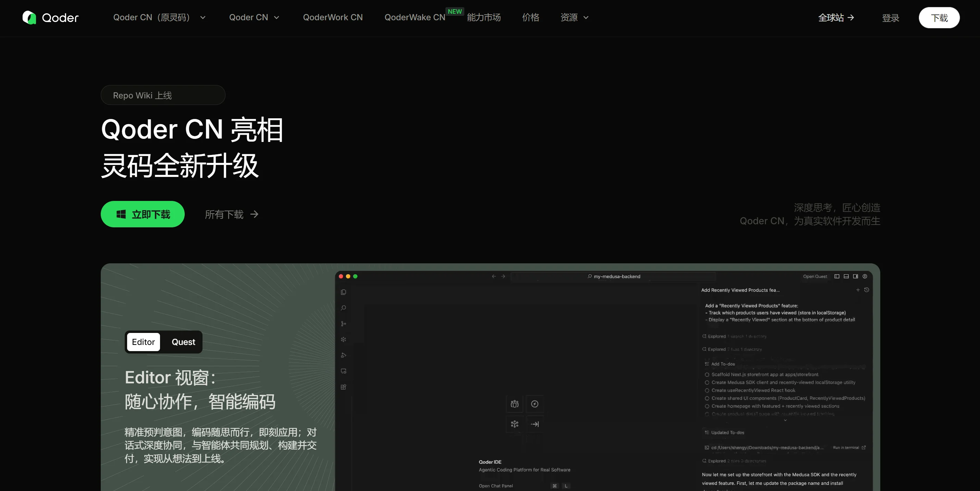Click the terminal icon before the cd command

click(707, 447)
